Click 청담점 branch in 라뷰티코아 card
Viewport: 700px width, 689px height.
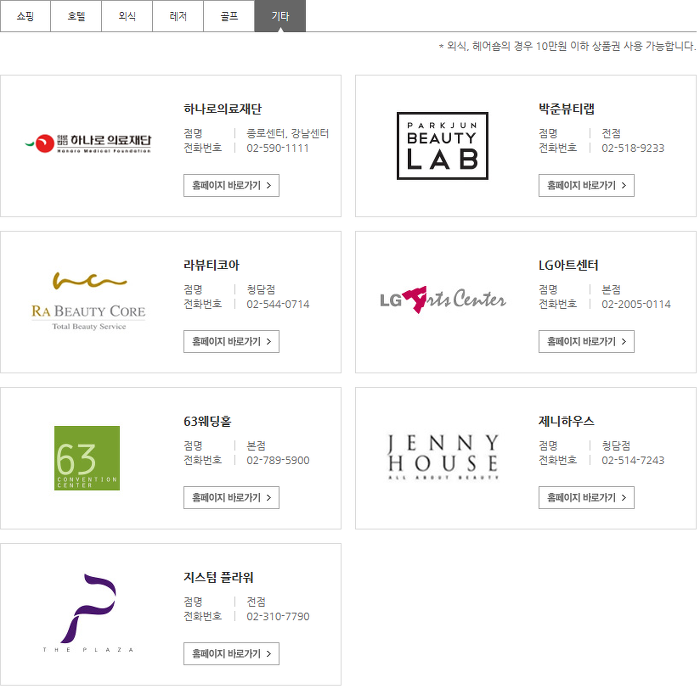(261, 290)
